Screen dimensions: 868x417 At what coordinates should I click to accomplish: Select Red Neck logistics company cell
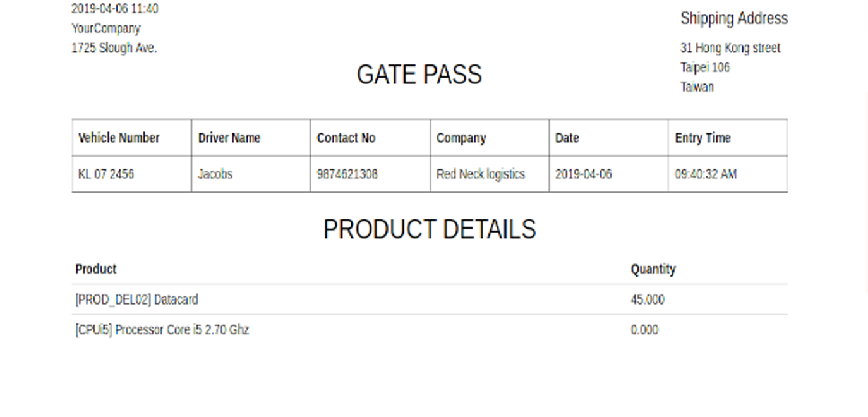(490, 174)
